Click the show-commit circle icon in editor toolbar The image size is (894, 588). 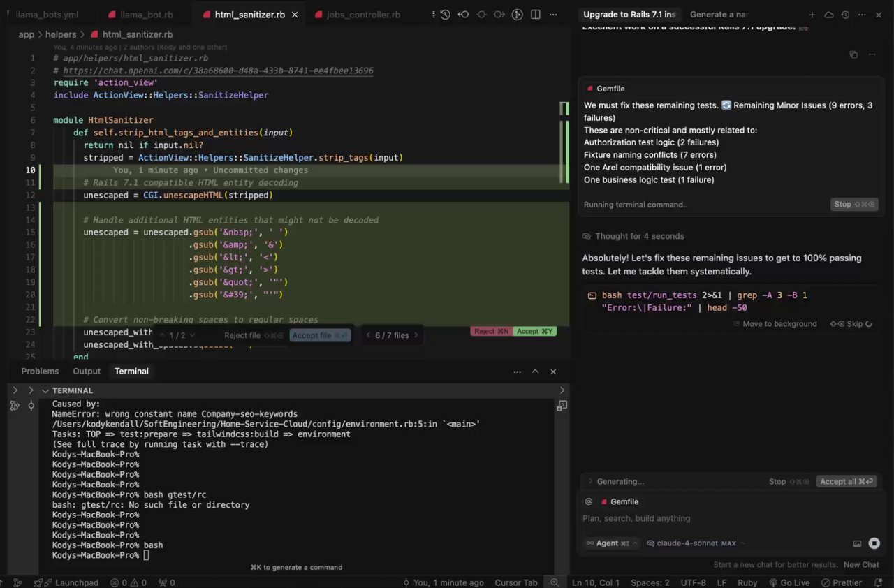click(x=482, y=15)
